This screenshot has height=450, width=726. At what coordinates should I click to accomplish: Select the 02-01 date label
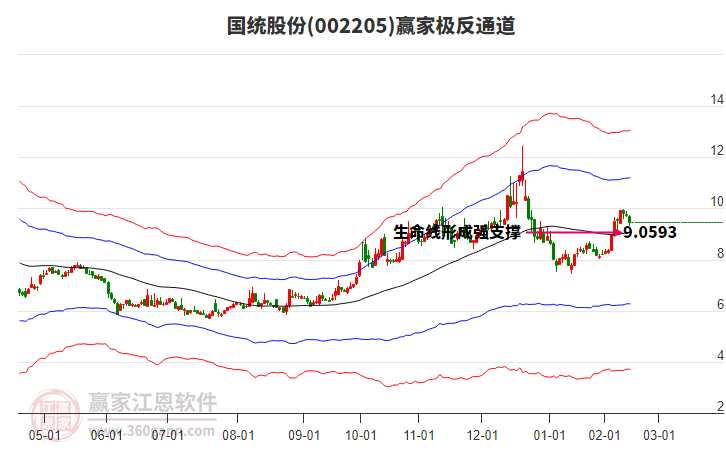coord(604,435)
